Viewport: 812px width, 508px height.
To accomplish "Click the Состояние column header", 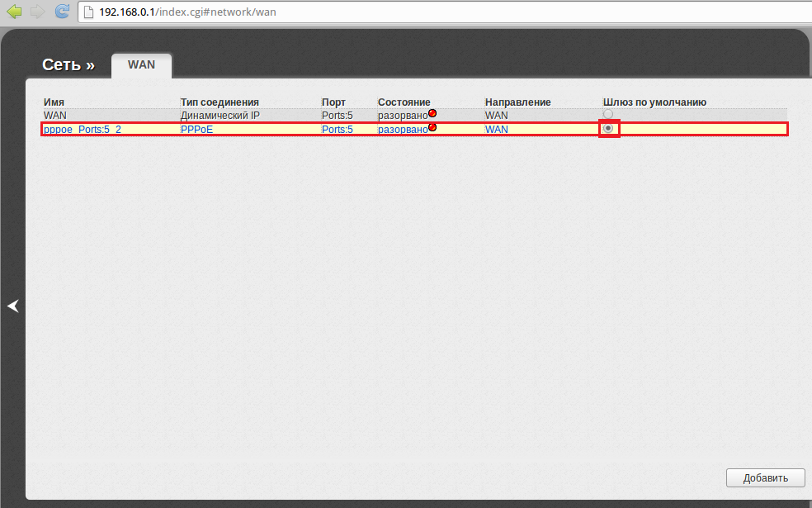I will click(x=404, y=102).
